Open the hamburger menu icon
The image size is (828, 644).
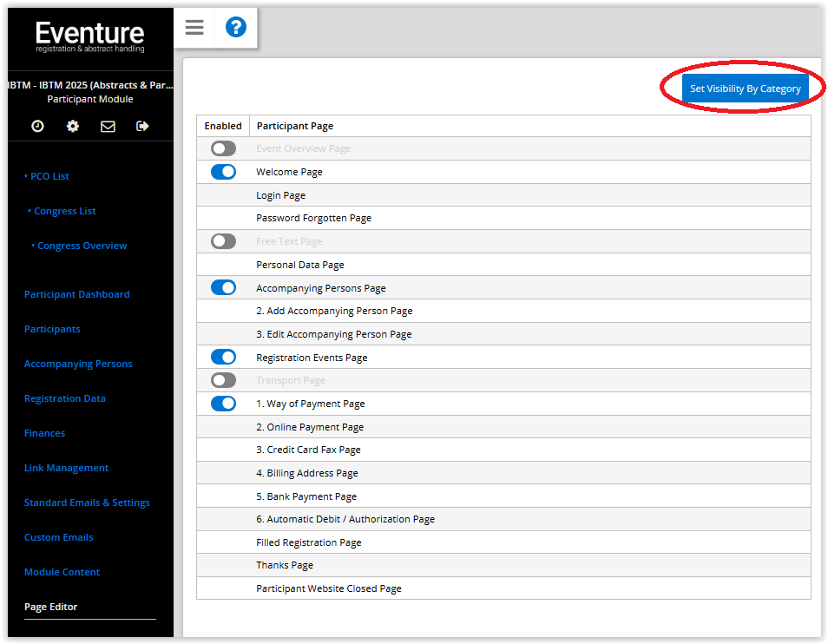point(194,28)
